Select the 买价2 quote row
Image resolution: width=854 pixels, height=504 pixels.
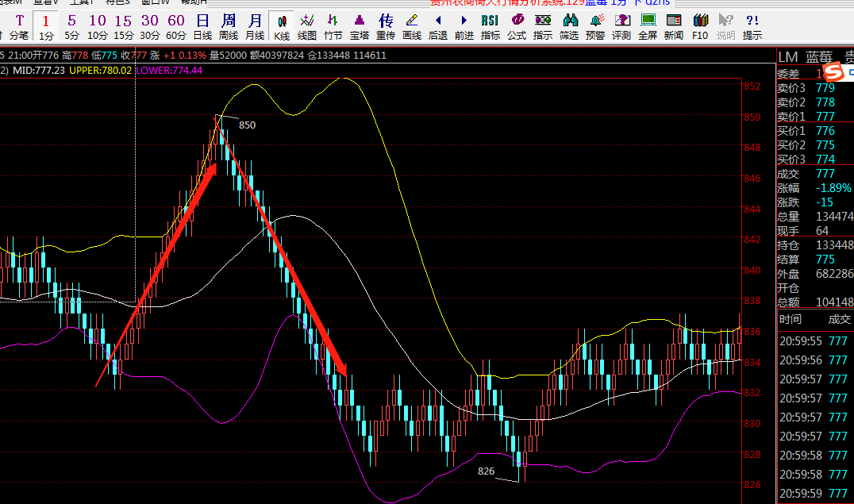point(815,145)
